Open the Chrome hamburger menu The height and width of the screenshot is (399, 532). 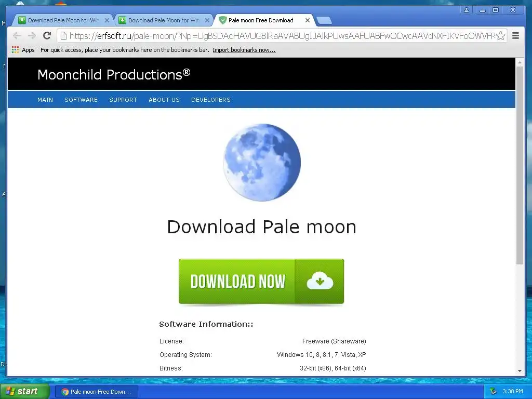515,36
